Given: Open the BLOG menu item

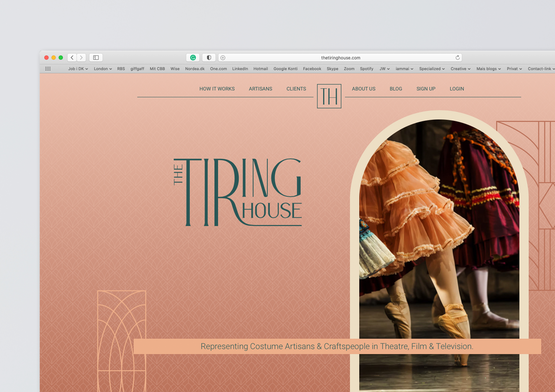Looking at the screenshot, I should click(x=396, y=89).
